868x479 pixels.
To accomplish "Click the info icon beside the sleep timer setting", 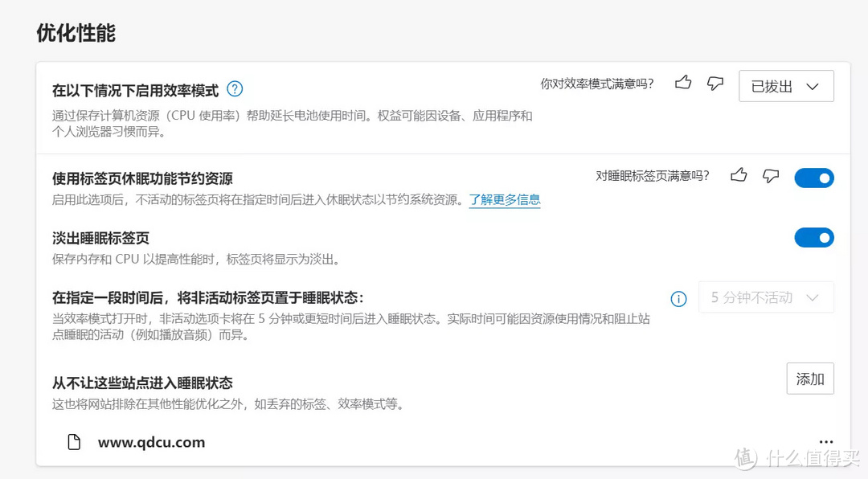I will point(678,298).
